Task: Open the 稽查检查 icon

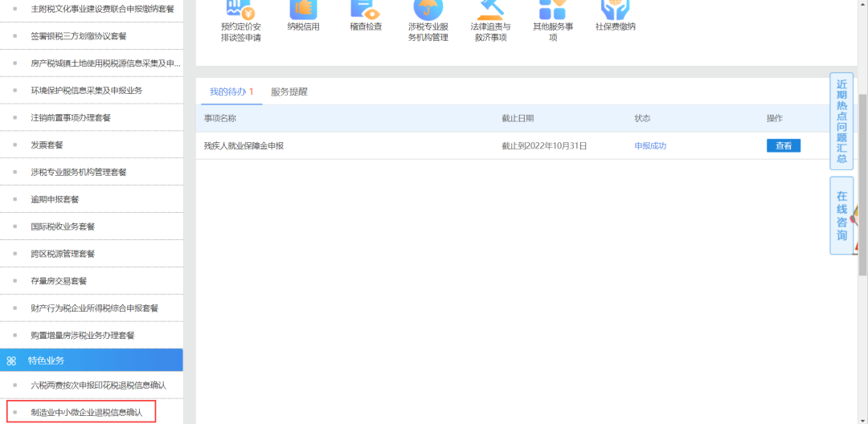Action: pos(366,8)
